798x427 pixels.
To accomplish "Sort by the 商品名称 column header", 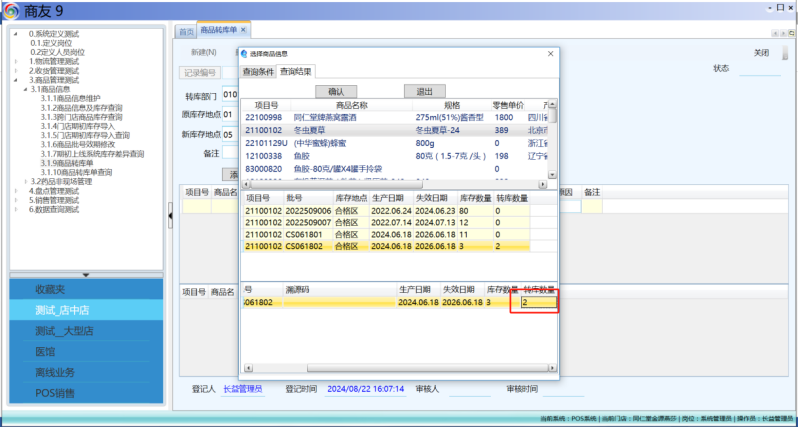I will 351,105.
